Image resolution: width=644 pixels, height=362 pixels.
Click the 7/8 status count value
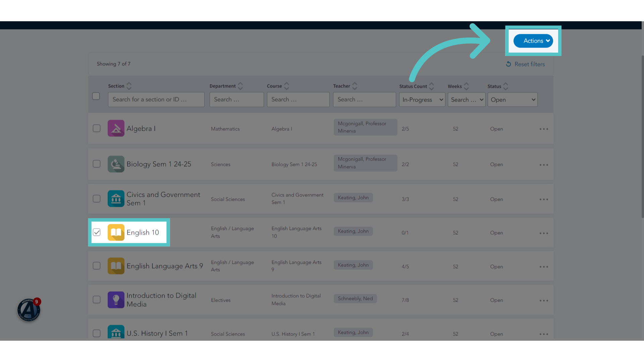(x=405, y=300)
